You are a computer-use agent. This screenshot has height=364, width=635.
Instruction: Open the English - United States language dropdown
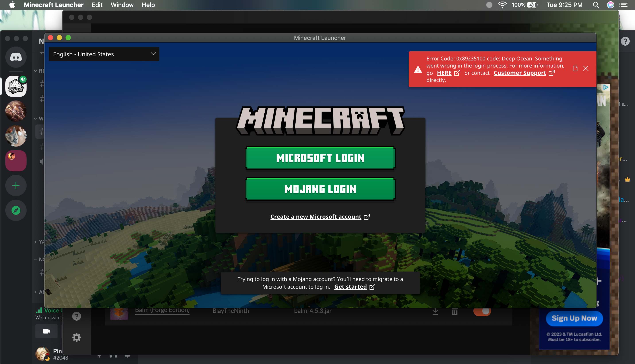click(104, 54)
